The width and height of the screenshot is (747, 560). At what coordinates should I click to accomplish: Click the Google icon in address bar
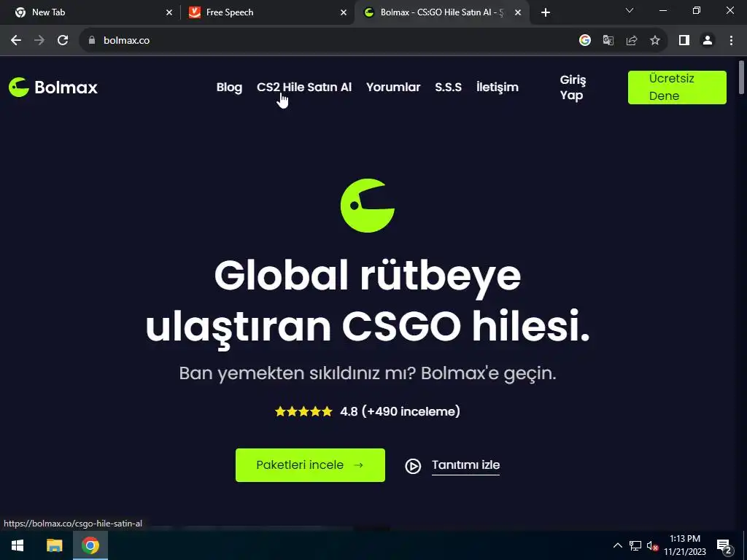[x=584, y=41]
